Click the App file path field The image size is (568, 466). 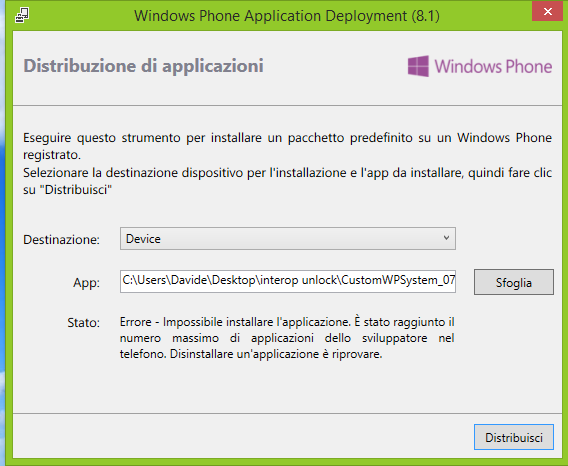point(288,281)
